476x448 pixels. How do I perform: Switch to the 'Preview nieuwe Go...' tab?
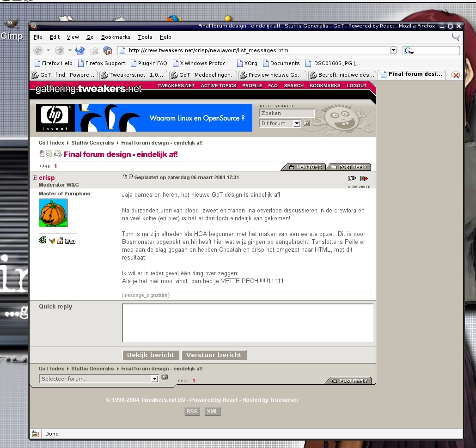(272, 75)
